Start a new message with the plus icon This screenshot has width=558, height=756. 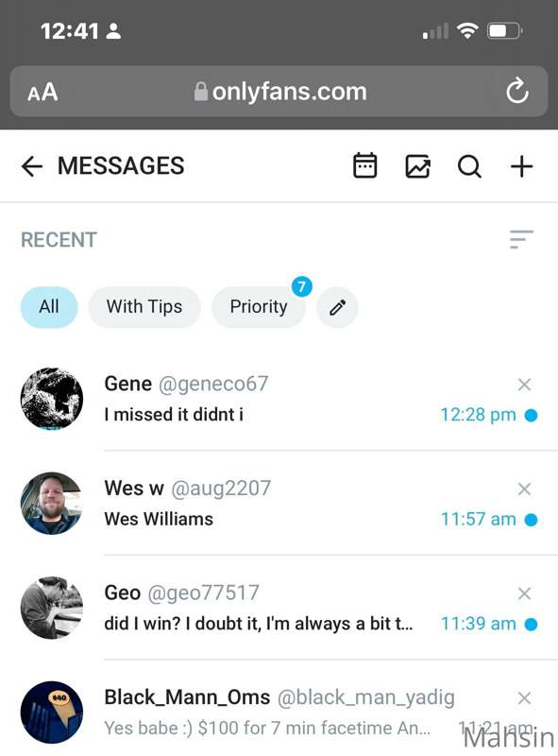[521, 167]
